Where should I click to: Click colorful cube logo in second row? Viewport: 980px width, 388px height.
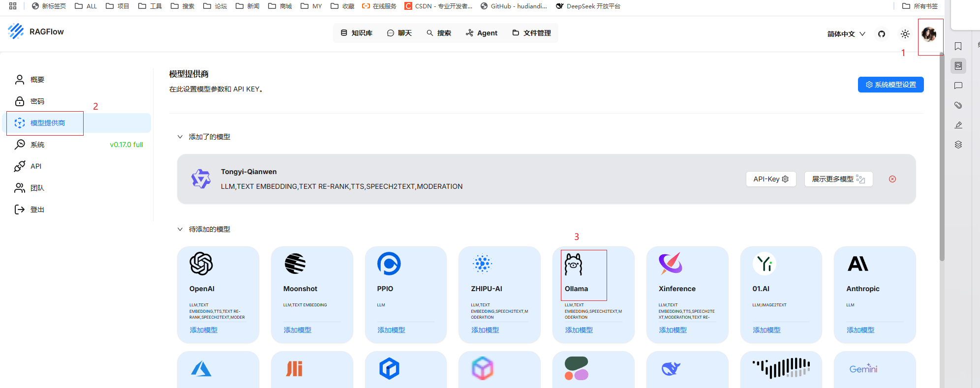point(483,369)
